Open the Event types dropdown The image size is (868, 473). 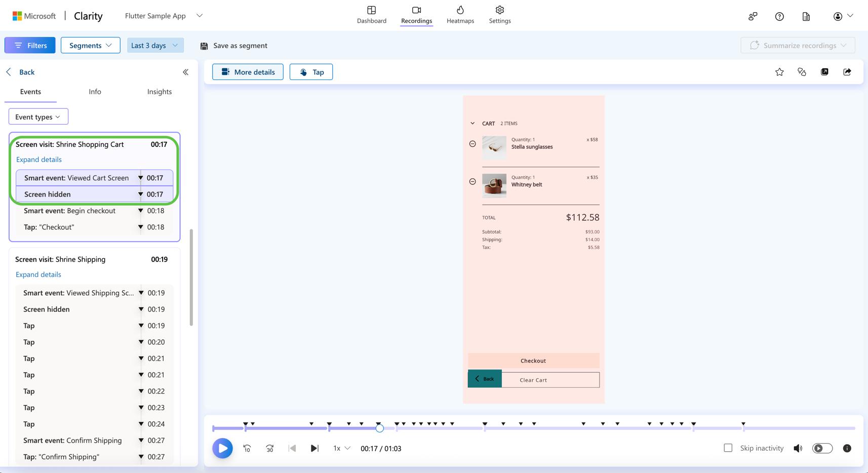pyautogui.click(x=38, y=116)
